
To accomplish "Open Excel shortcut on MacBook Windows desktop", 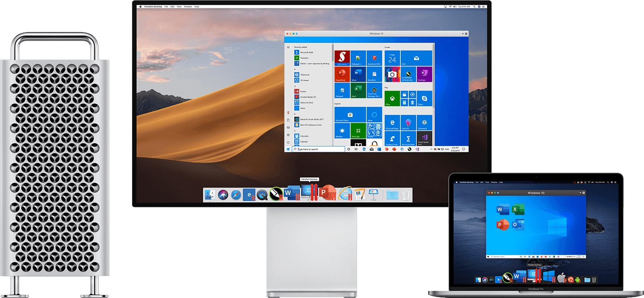I will point(518,210).
